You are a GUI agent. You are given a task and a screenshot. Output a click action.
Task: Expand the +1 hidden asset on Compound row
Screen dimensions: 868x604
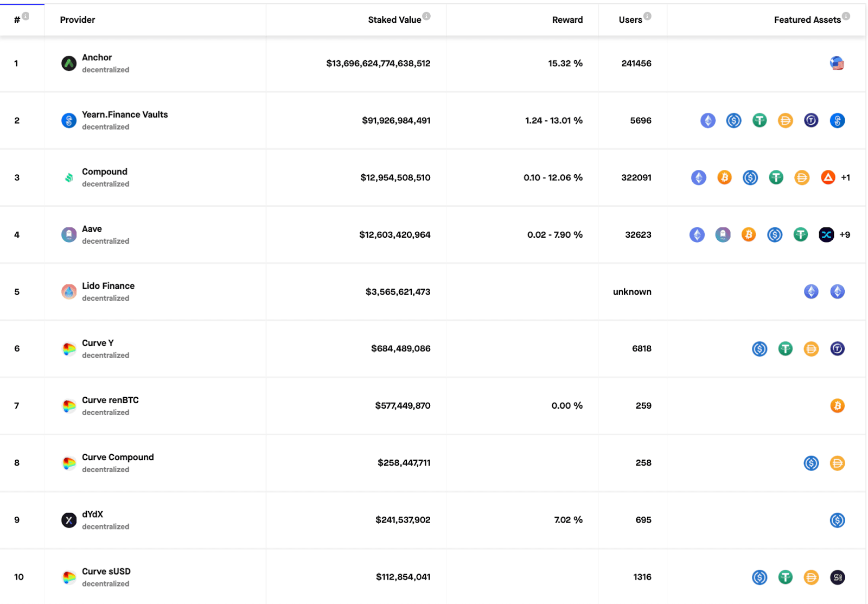[x=845, y=177]
